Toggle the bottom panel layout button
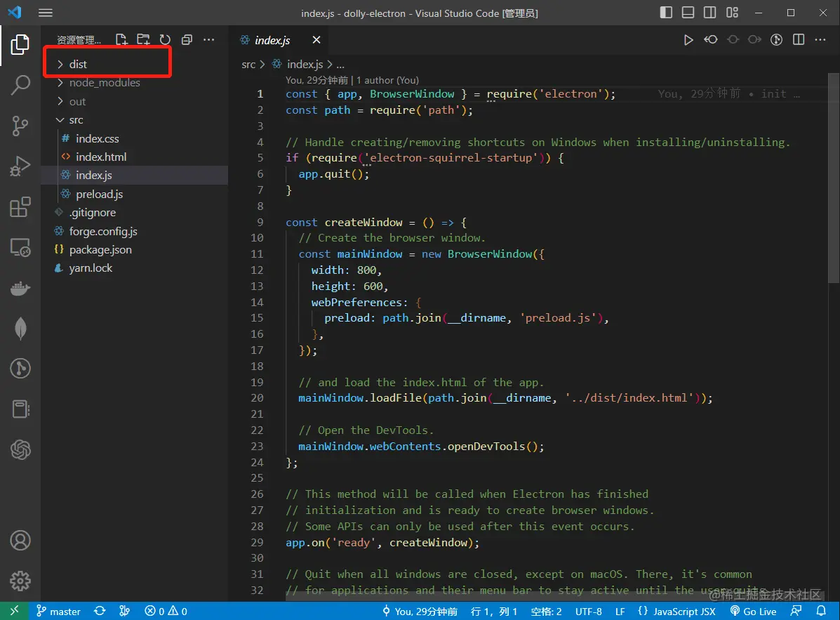This screenshot has height=620, width=840. (688, 13)
